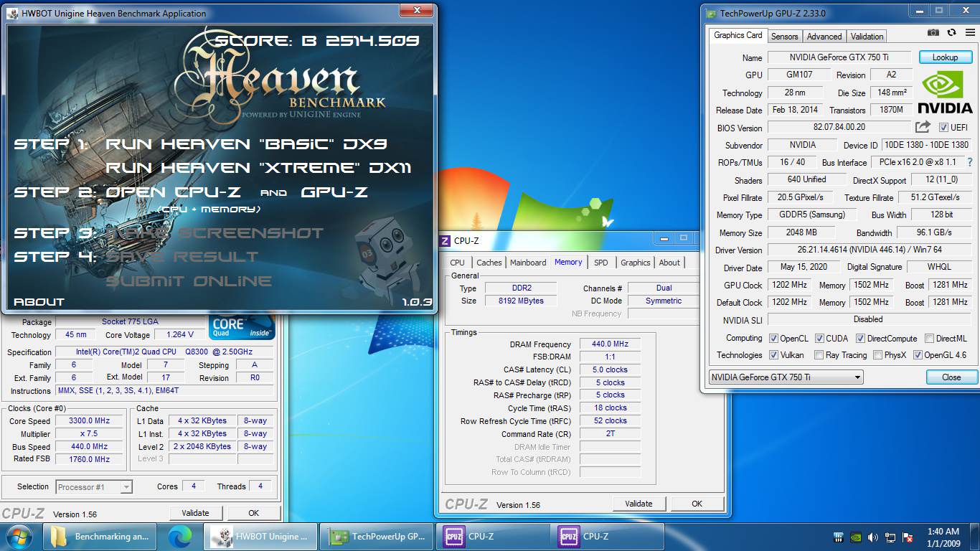Screen dimensions: 980x551
Task: Take a GPU-Z screenshot with camera icon
Action: pos(933,32)
